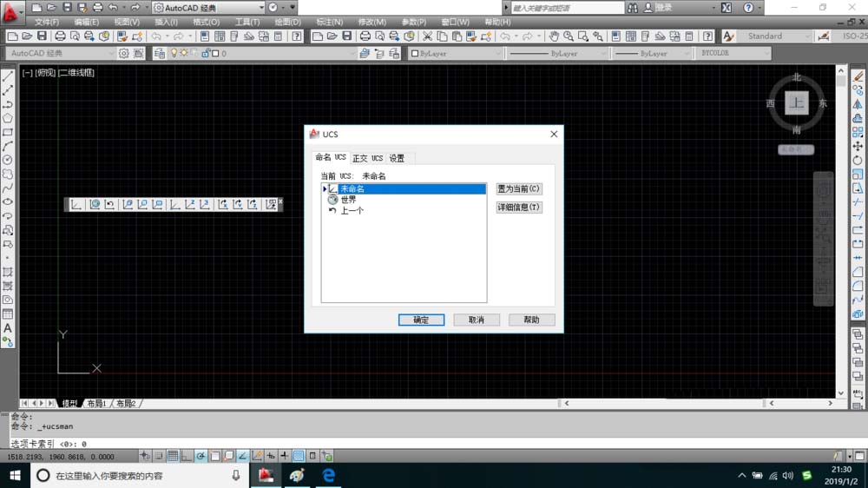The width and height of the screenshot is (868, 488).
Task: Open the ByLayer color control dropdown
Action: 455,53
